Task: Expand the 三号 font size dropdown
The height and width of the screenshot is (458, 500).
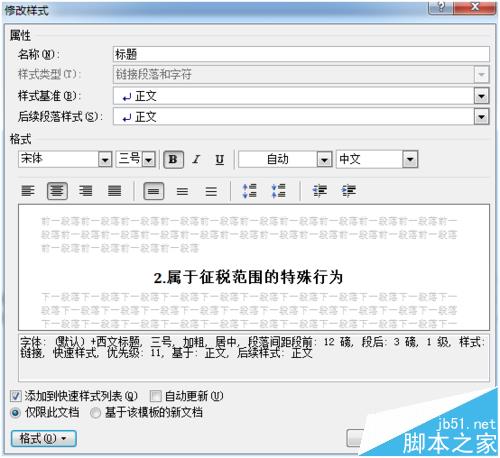Action: [149, 159]
